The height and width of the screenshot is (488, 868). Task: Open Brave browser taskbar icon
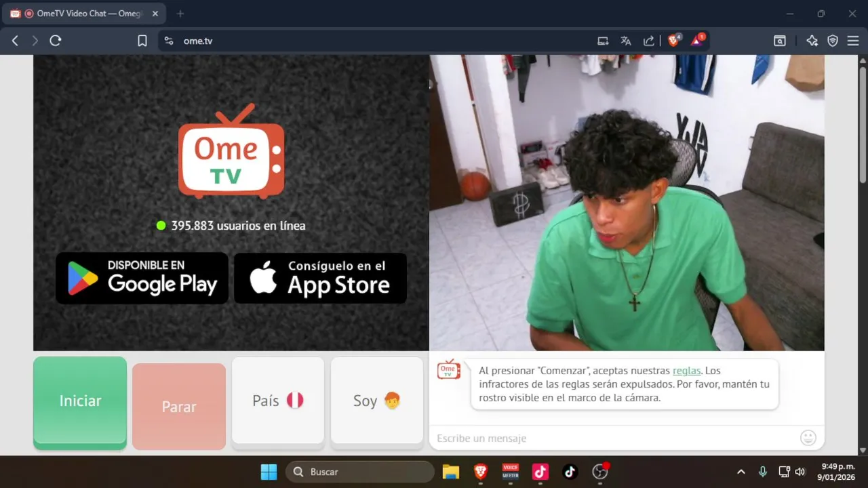tap(481, 472)
